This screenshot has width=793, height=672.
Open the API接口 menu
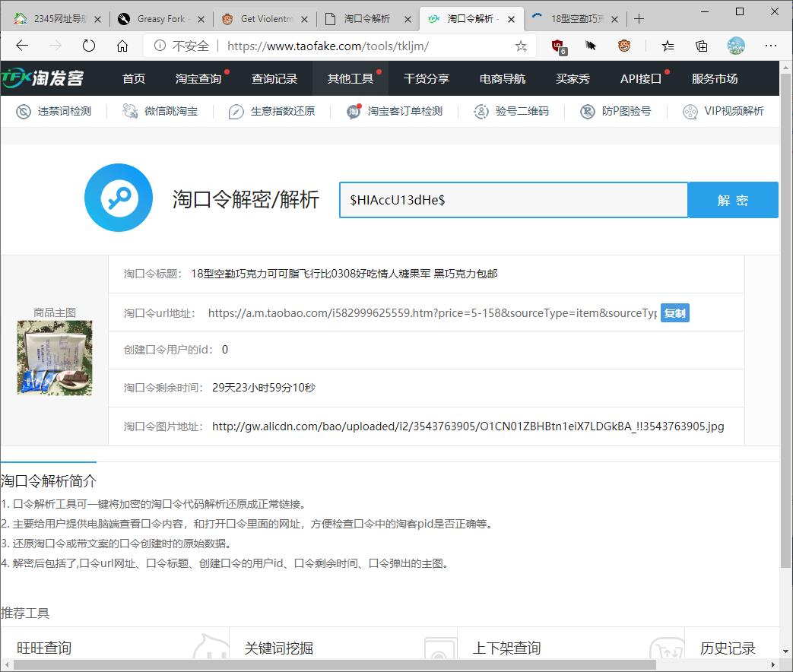pos(641,78)
